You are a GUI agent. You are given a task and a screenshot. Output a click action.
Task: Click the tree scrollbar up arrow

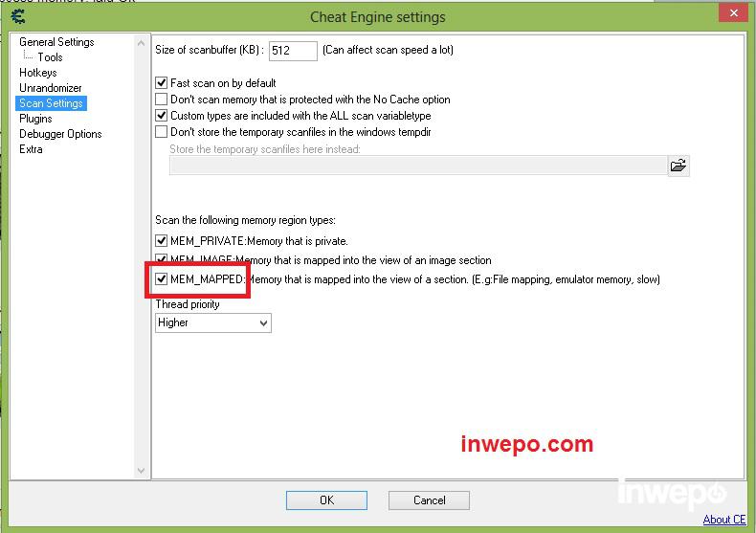(142, 43)
